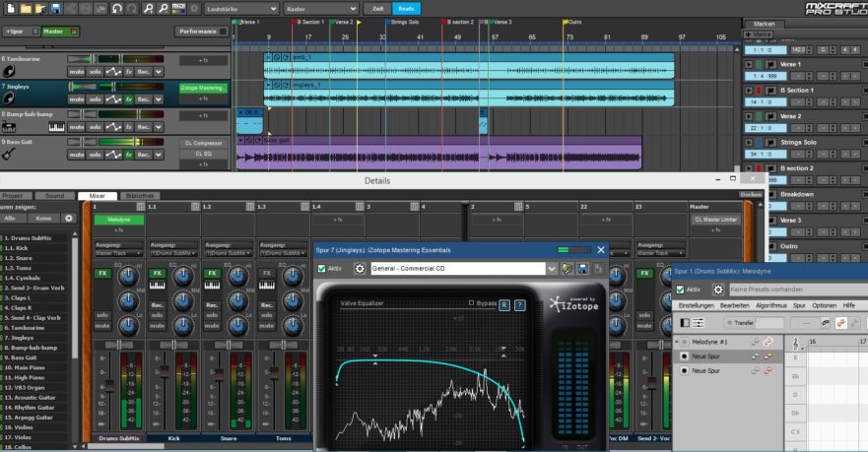Image resolution: width=868 pixels, height=452 pixels.
Task: Click gear icon in iZotope plugin window
Action: pyautogui.click(x=360, y=268)
